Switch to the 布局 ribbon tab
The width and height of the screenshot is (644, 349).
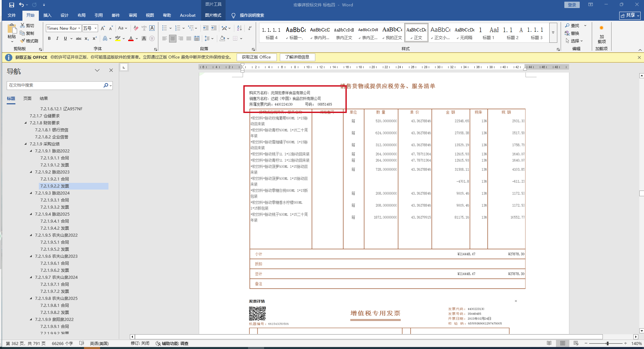(x=81, y=15)
